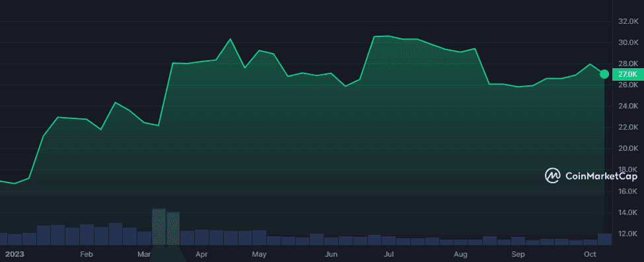Click the Jul label on the time axis

point(388,254)
